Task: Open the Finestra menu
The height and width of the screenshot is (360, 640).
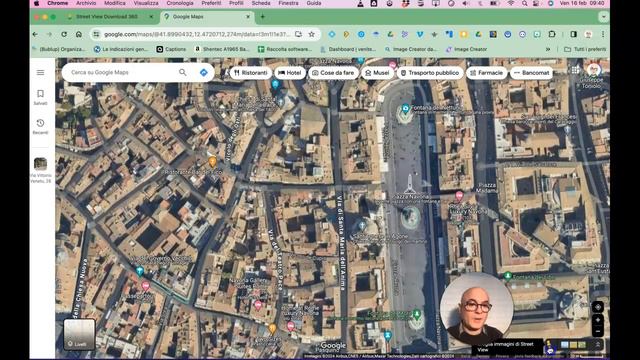Action: [x=288, y=3]
